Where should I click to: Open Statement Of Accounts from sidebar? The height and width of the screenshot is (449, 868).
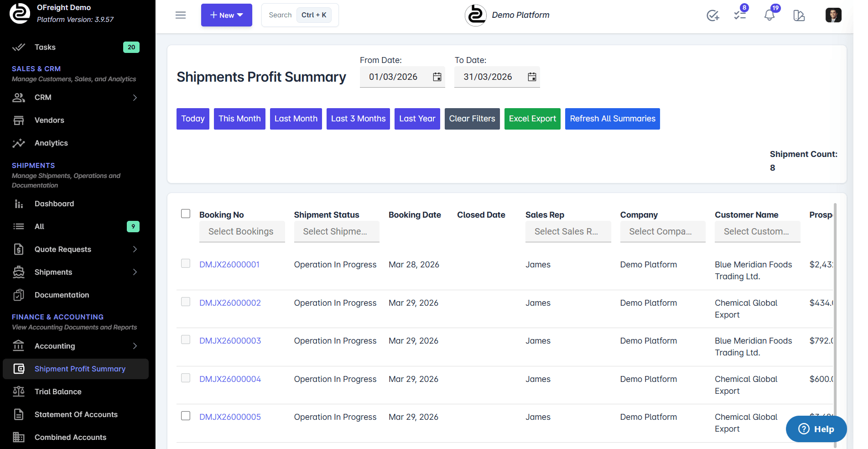(x=76, y=414)
